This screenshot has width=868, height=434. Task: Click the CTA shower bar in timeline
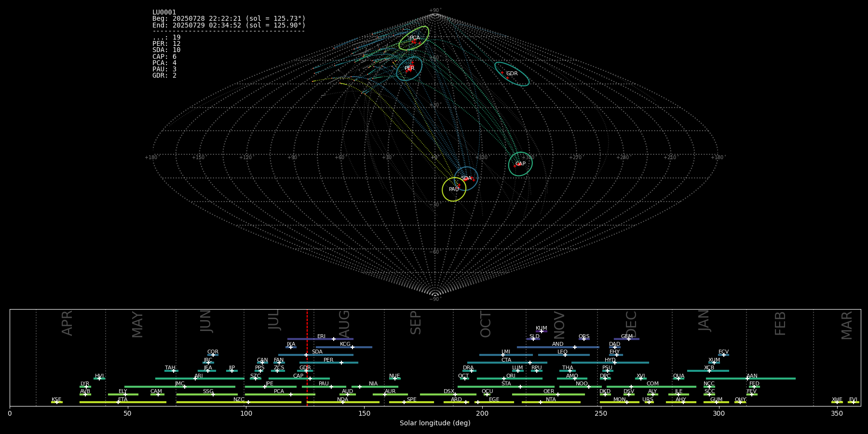(x=507, y=363)
